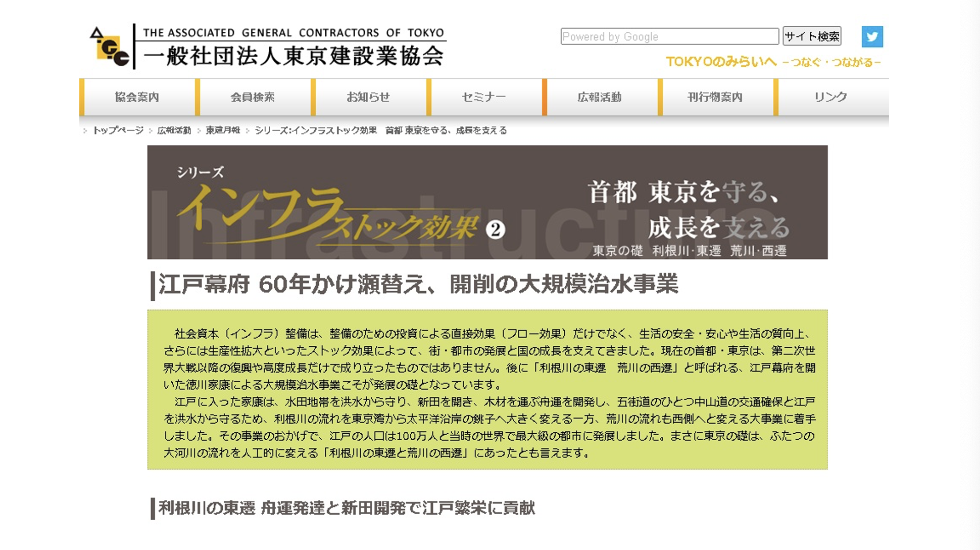Click the 利根川の東遷 section heading
This screenshot has height=550, width=980.
(347, 508)
